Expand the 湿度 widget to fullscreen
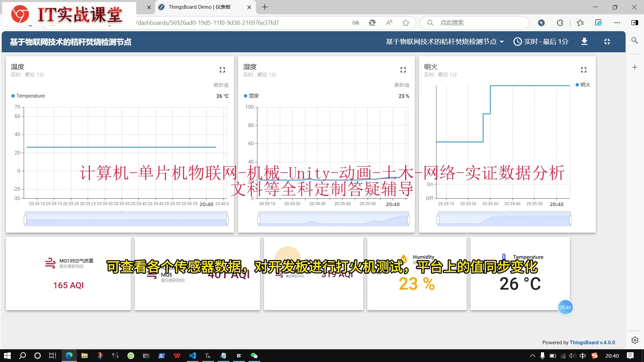The height and width of the screenshot is (362, 644). (403, 70)
